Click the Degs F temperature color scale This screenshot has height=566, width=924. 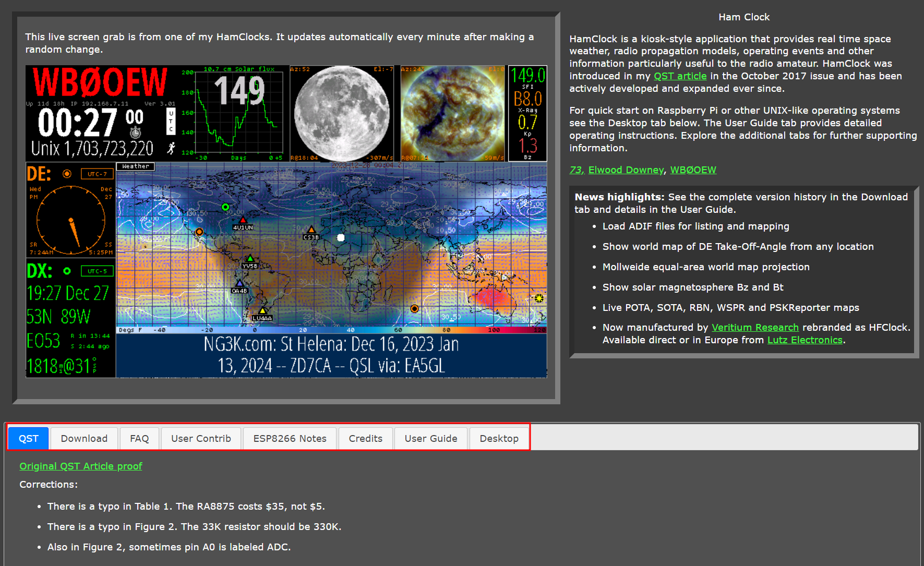click(331, 330)
